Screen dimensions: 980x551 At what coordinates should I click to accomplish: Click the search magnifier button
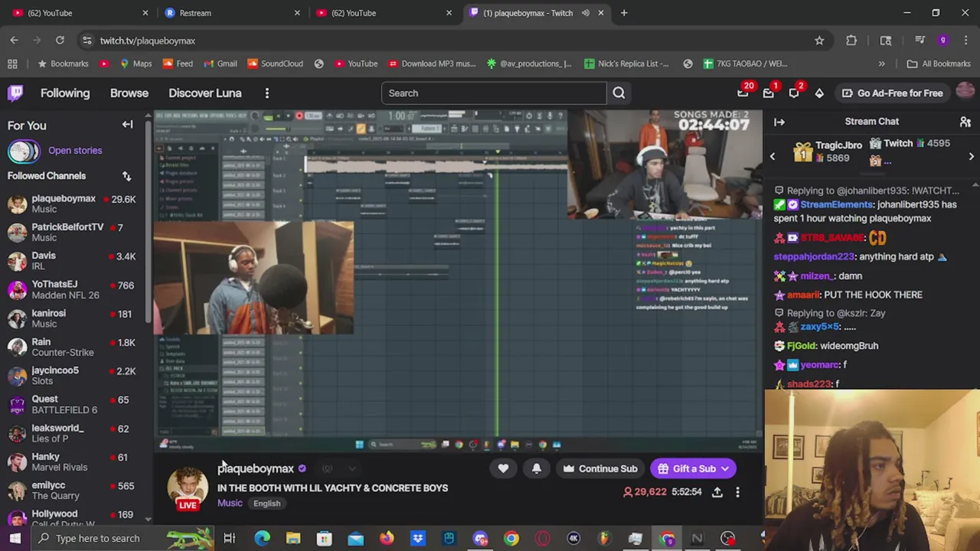(619, 93)
